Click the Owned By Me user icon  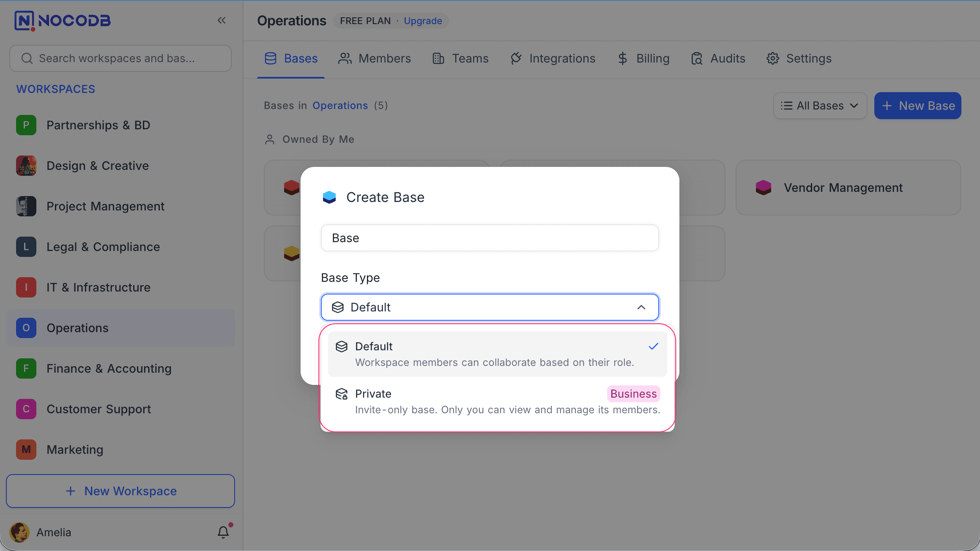[x=269, y=139]
